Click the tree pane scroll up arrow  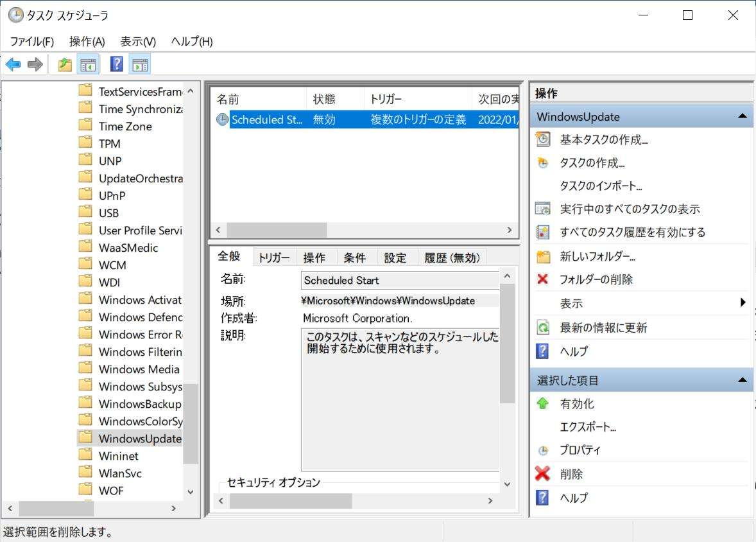(191, 91)
